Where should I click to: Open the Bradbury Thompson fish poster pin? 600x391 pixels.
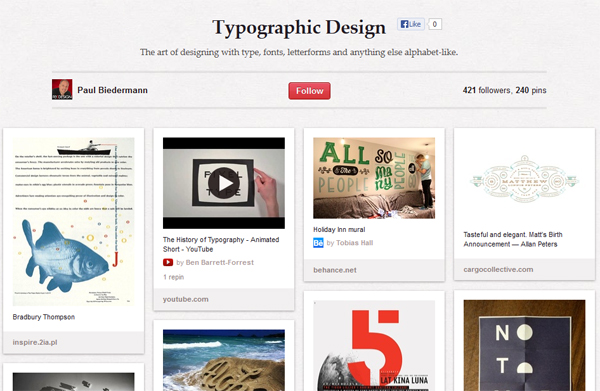click(73, 222)
